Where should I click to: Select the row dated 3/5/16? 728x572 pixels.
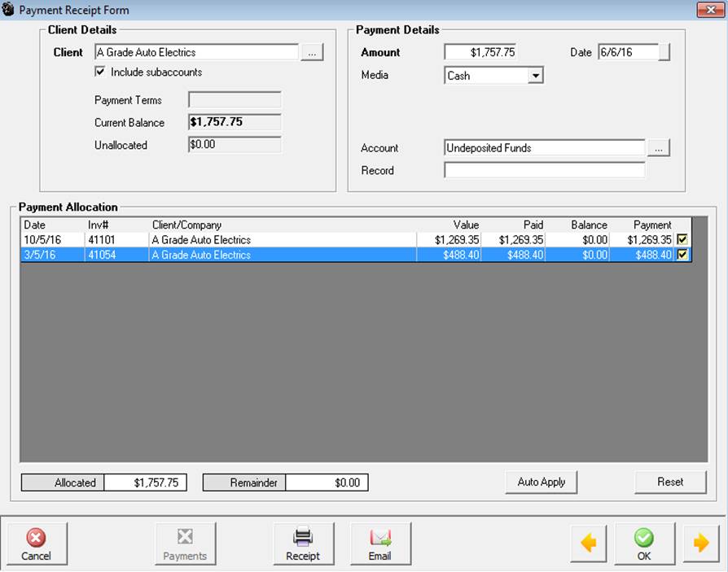(357, 254)
